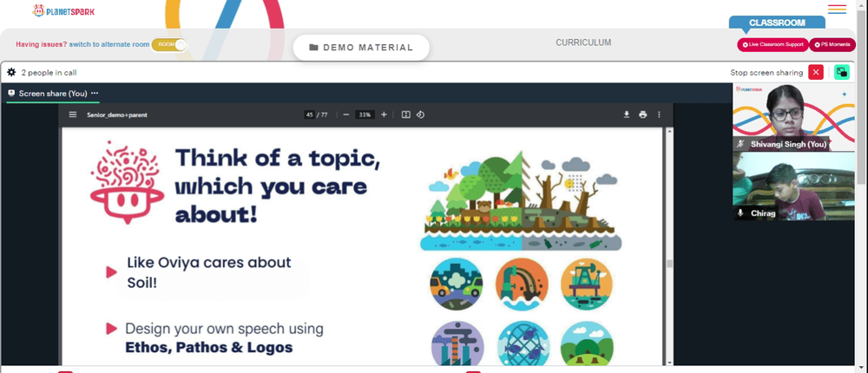Click the green screen layout icon

(x=841, y=73)
